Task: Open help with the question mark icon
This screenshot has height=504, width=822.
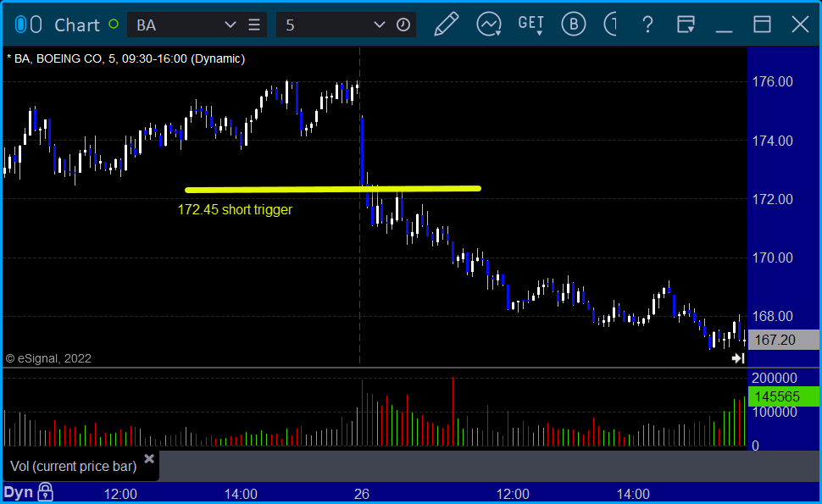Action: pyautogui.click(x=648, y=25)
